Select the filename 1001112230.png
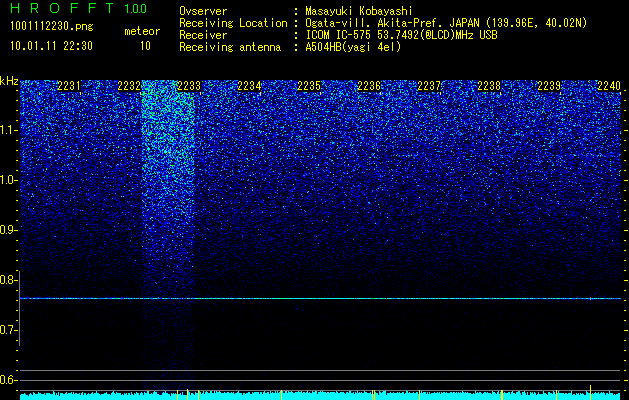Viewport: 629px width, 400px height. tap(52, 26)
